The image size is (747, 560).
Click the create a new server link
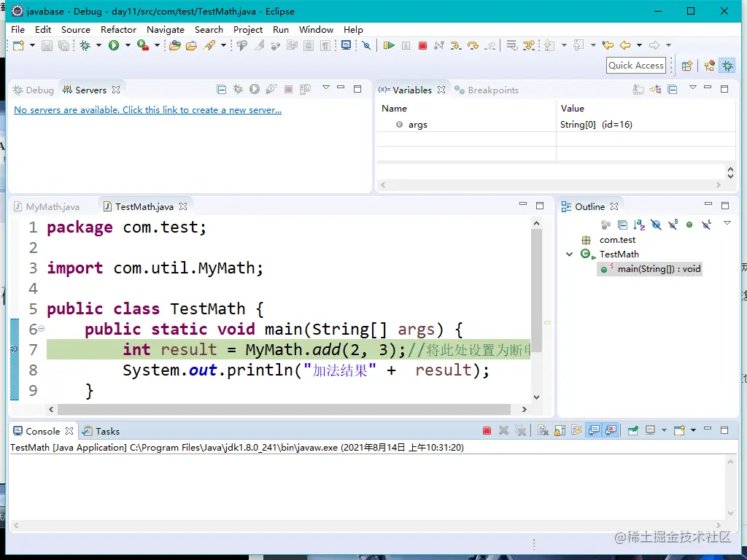pyautogui.click(x=147, y=110)
